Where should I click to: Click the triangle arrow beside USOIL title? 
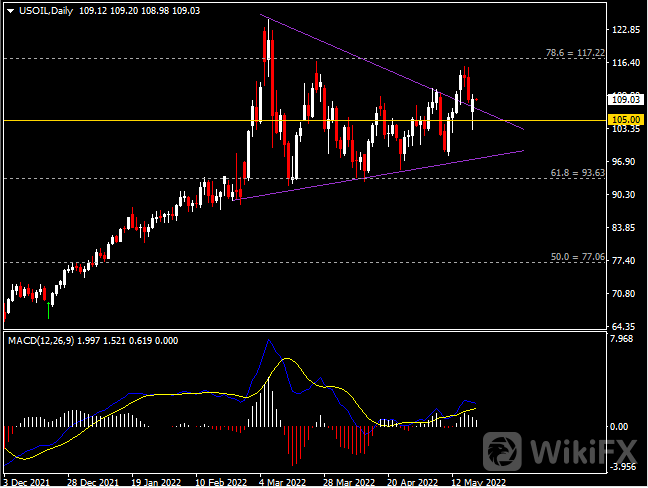[10, 10]
